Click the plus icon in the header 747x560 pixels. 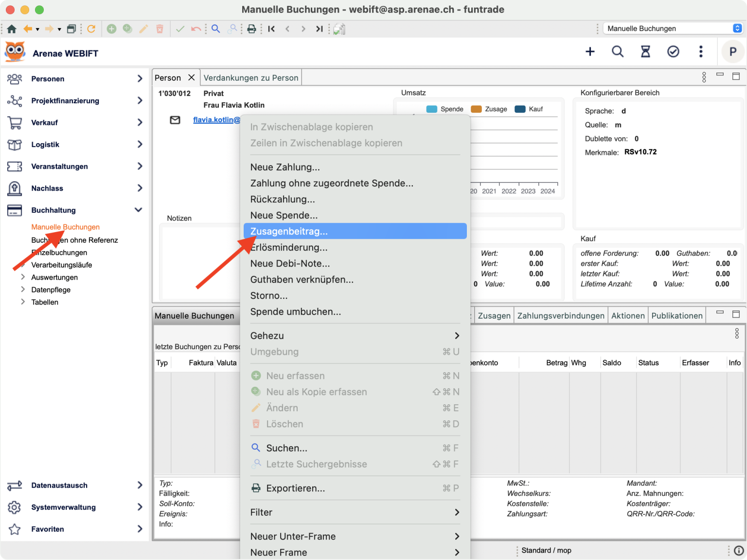coord(590,52)
